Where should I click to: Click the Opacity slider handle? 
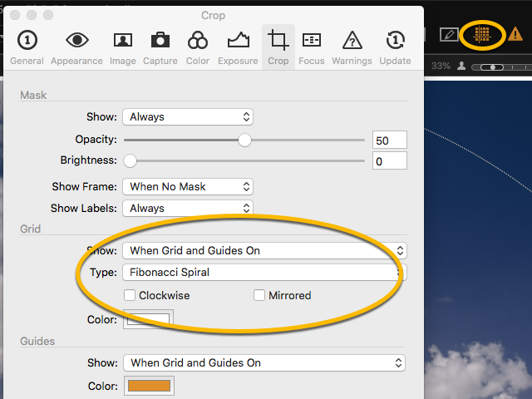(244, 140)
